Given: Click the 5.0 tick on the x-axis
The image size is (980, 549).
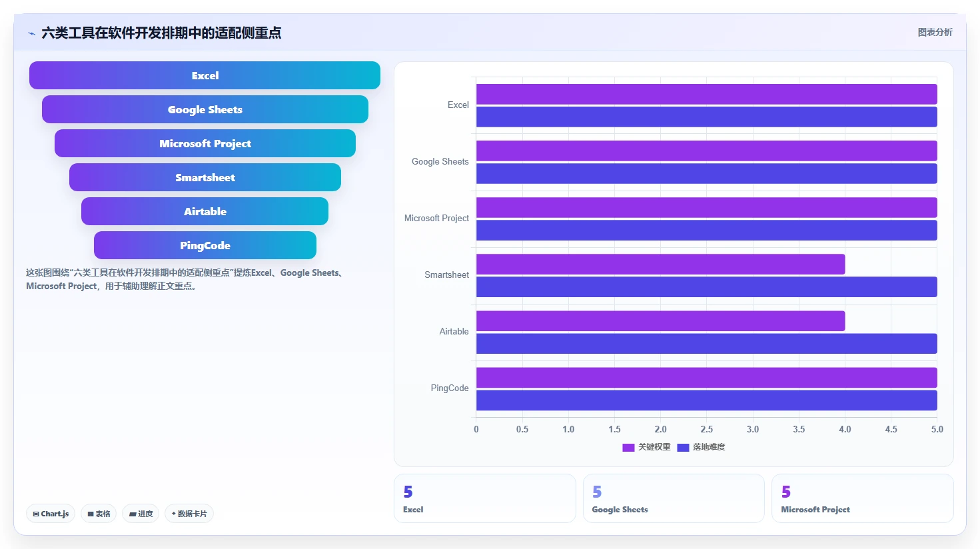Looking at the screenshot, I should (937, 429).
